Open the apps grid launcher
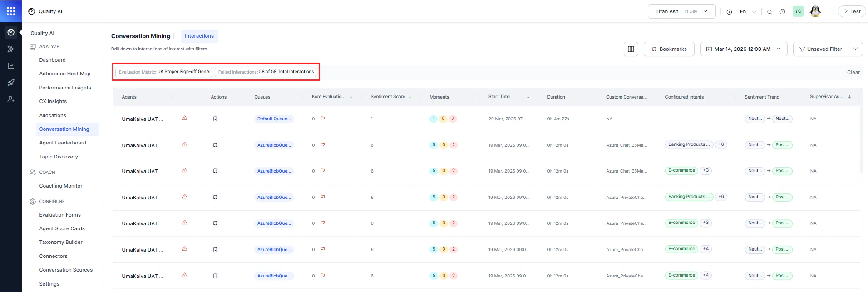Screen dimensions: 868x292 (11, 11)
